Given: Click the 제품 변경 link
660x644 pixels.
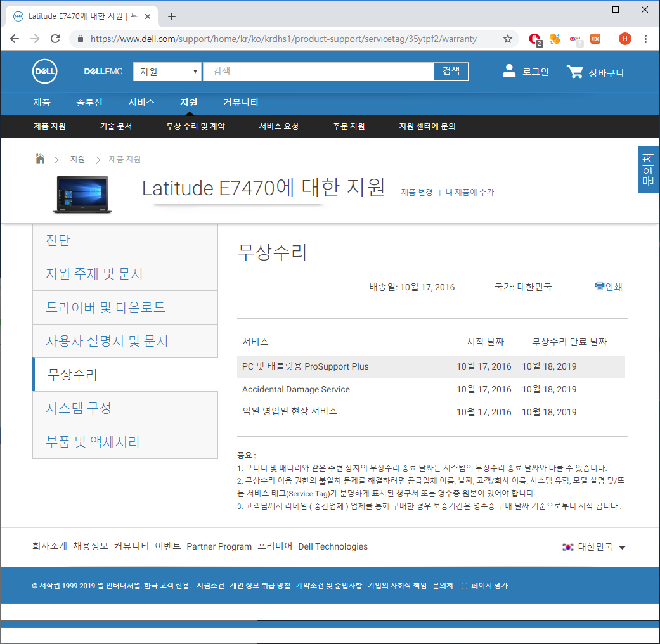Looking at the screenshot, I should [417, 192].
